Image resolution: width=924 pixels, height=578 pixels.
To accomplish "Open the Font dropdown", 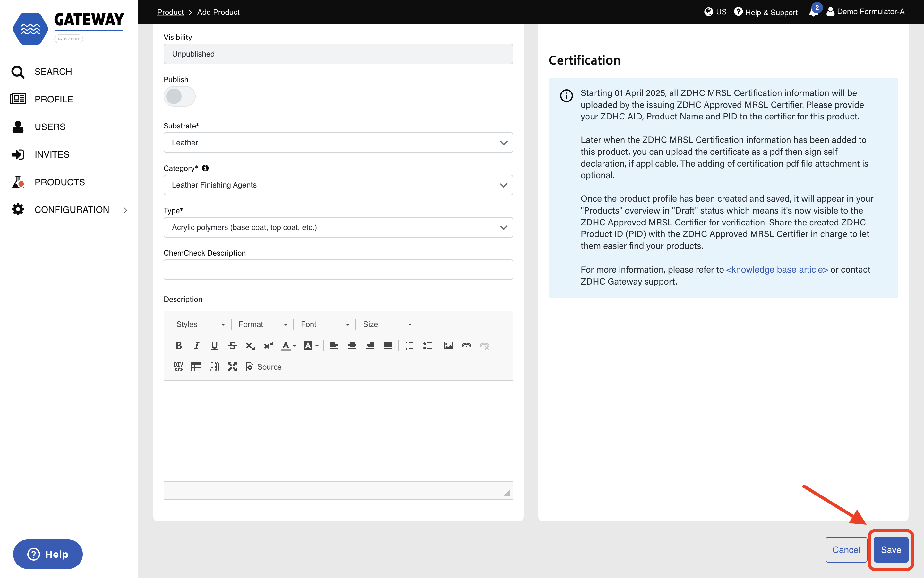I will tap(325, 324).
